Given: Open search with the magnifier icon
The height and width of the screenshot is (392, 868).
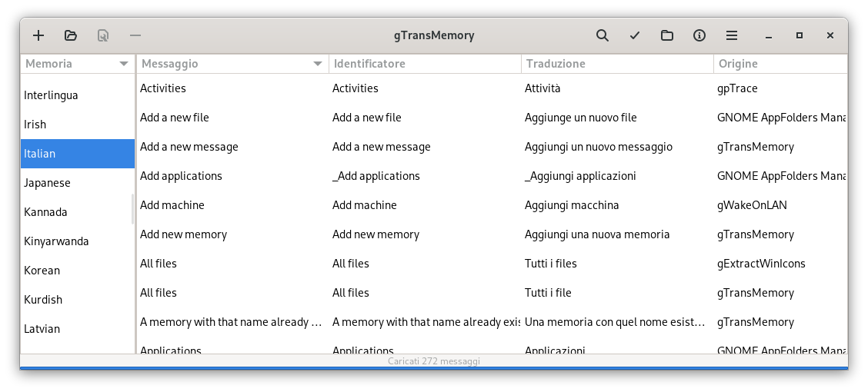Looking at the screenshot, I should [603, 35].
